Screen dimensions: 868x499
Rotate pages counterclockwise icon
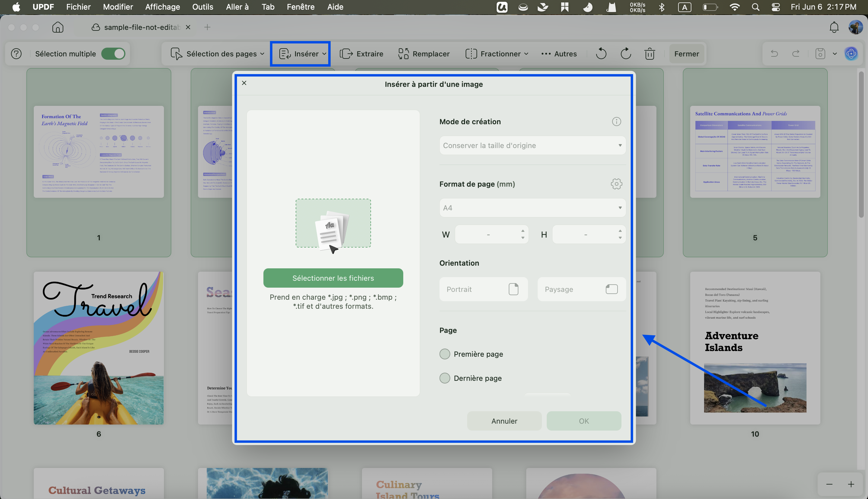click(601, 54)
